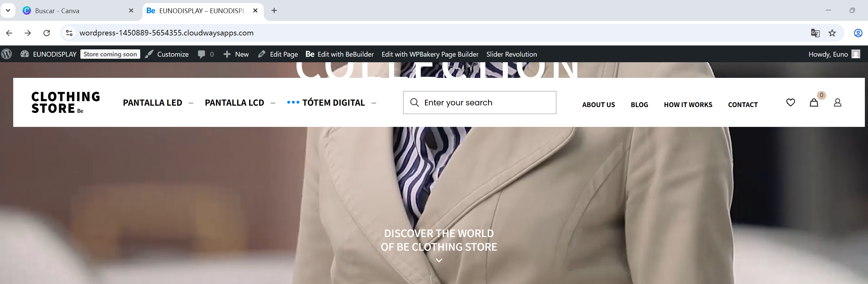Click the browser Back arrow
This screenshot has width=868, height=284.
9,33
